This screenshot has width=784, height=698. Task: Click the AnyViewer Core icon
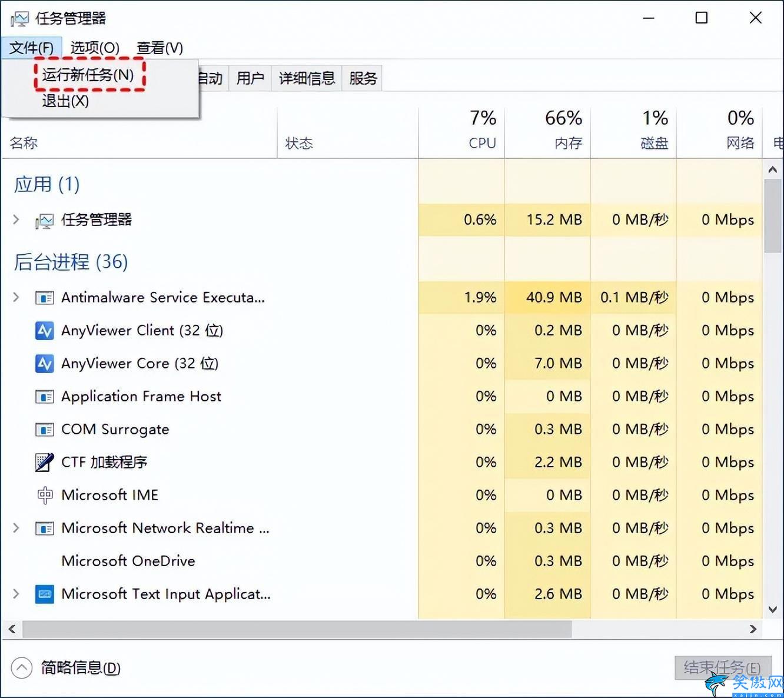tap(45, 364)
